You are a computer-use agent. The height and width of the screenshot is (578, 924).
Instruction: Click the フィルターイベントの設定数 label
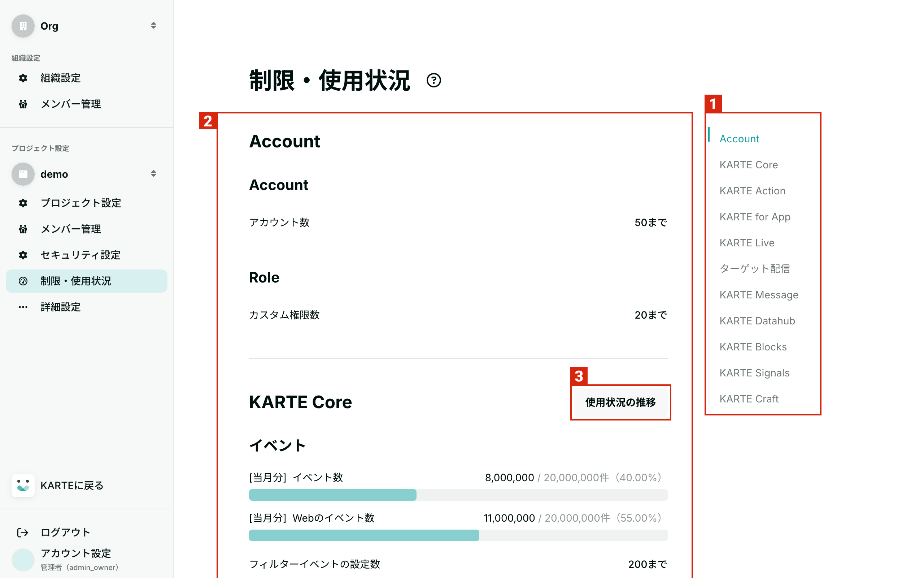coord(314,564)
